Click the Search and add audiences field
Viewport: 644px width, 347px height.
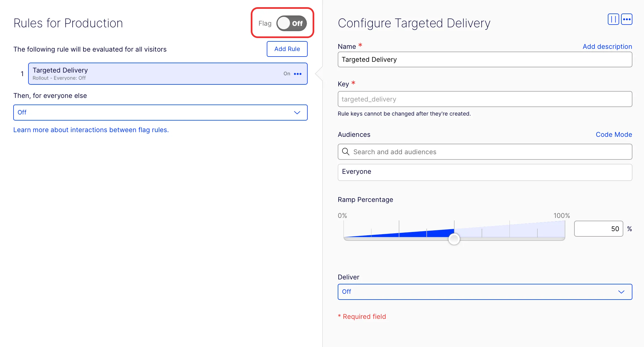[485, 152]
